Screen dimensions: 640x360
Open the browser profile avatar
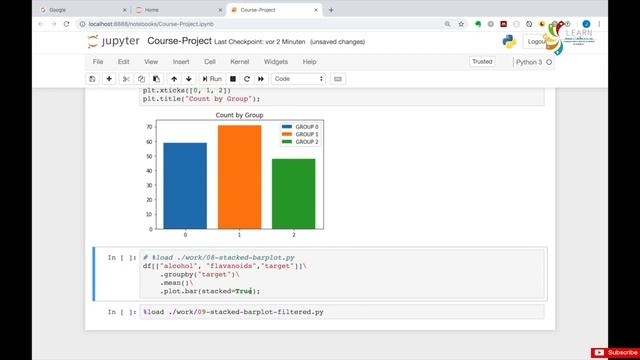pyautogui.click(x=586, y=24)
